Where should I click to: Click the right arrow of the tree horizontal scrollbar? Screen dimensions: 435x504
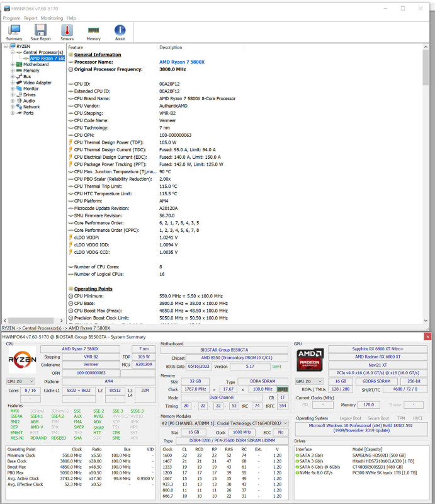click(x=61, y=321)
